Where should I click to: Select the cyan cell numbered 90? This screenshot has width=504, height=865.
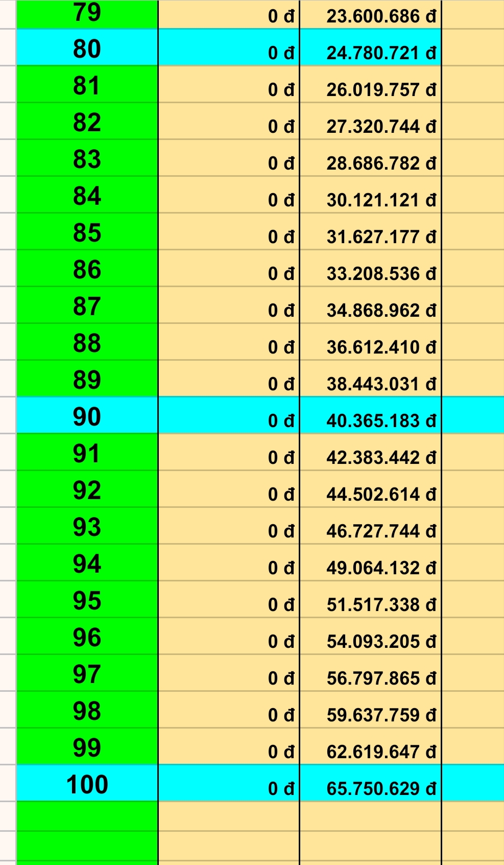click(x=87, y=417)
